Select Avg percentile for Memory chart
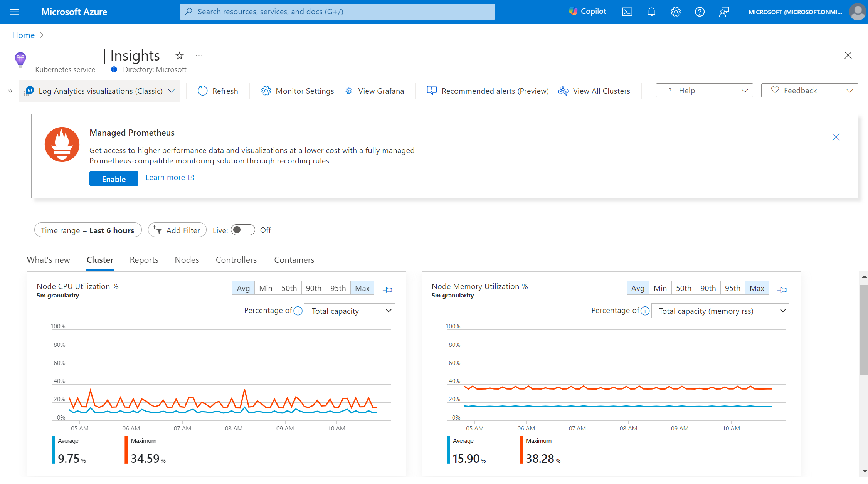 (x=637, y=288)
